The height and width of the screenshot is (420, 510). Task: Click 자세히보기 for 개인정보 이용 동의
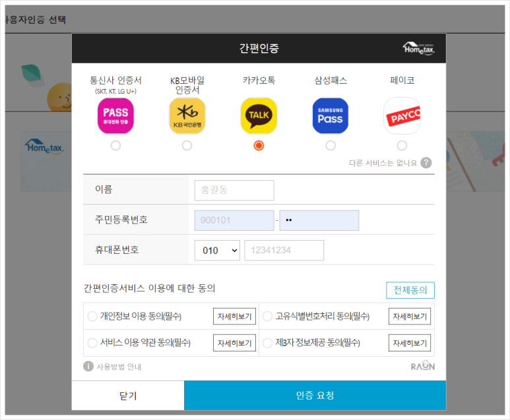[234, 316]
